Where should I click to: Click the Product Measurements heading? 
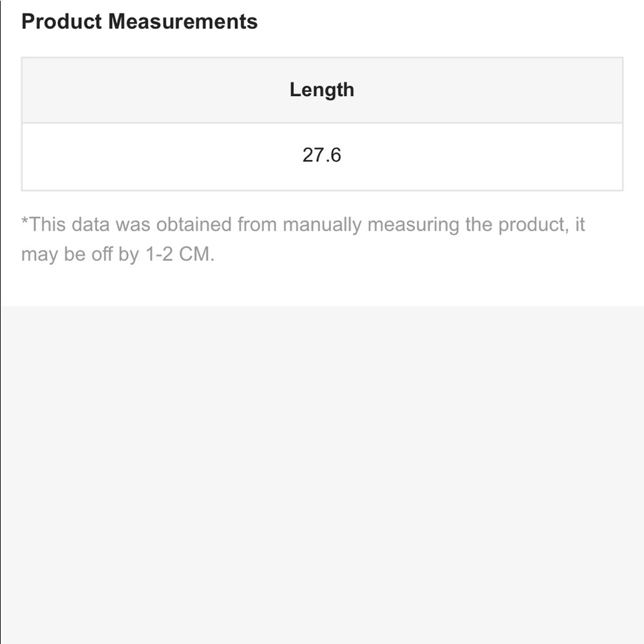click(139, 21)
